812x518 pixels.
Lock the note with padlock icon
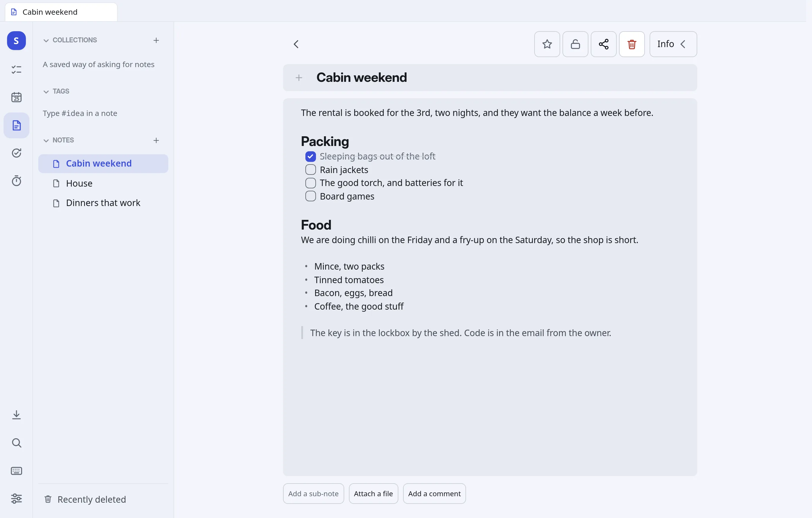575,44
